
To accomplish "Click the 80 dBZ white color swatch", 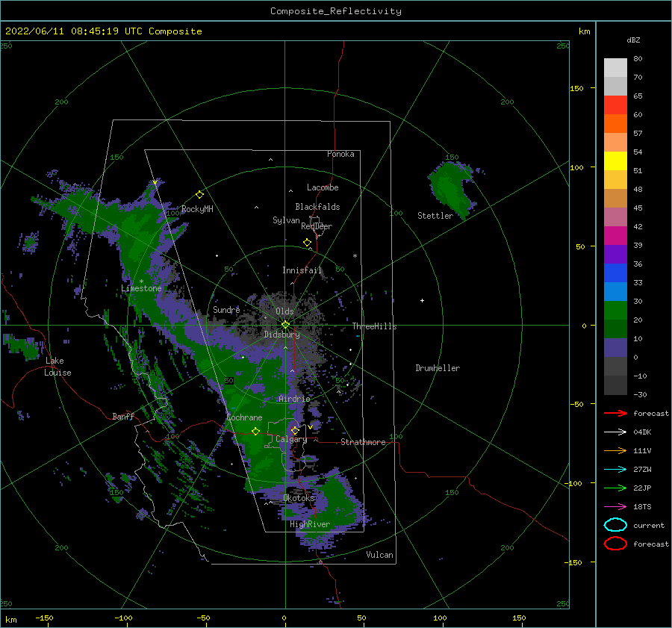I will click(x=615, y=67).
